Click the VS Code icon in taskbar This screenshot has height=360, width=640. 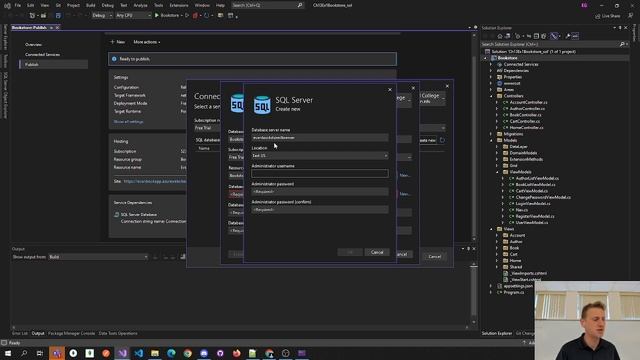(x=139, y=353)
